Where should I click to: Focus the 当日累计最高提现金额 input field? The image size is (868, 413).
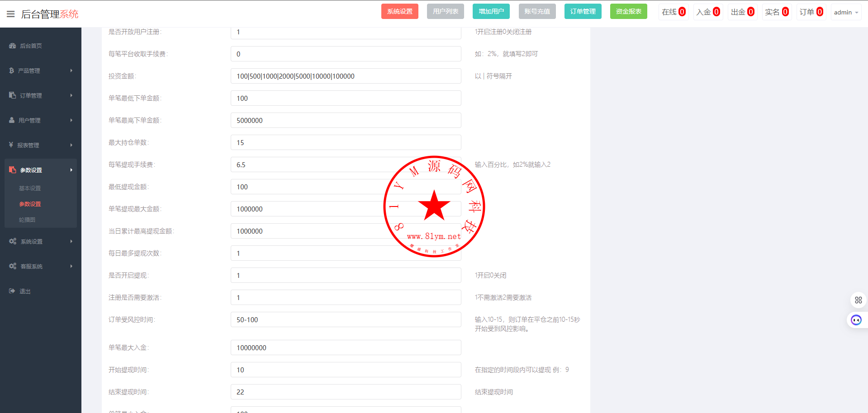[x=346, y=231]
